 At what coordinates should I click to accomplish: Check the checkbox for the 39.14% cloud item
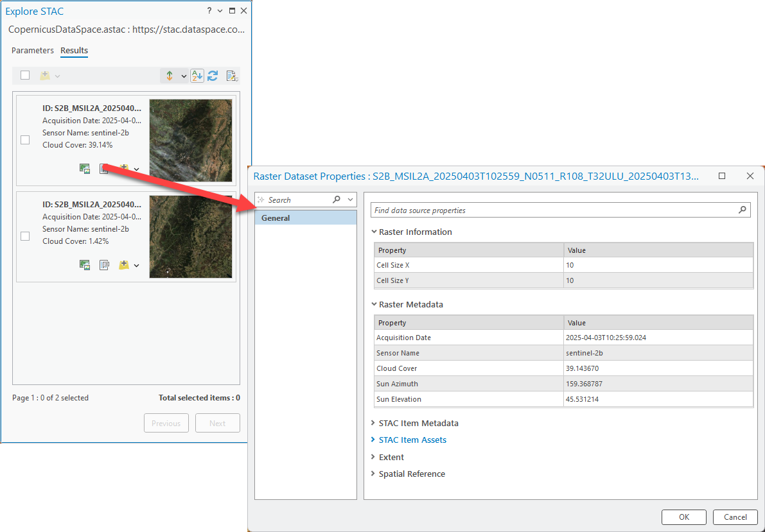pyautogui.click(x=24, y=140)
